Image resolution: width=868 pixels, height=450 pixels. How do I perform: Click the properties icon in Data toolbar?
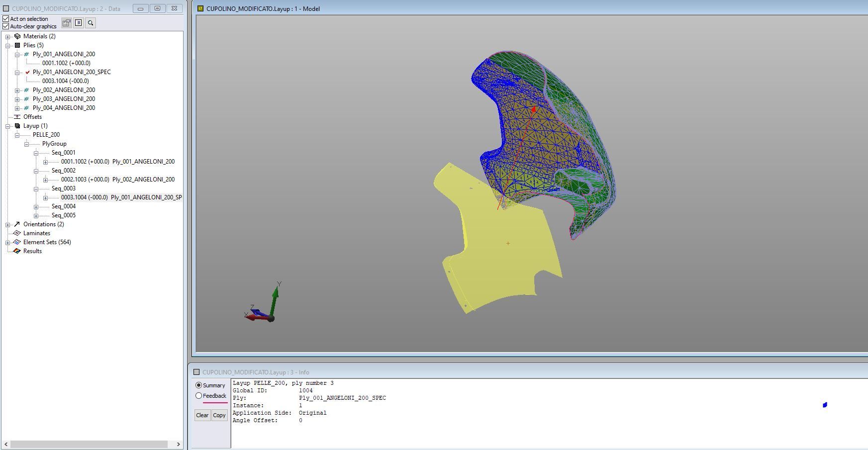(66, 23)
